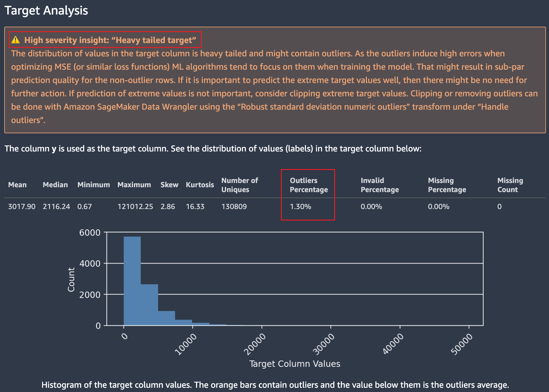
Task: Click the Outliers Percentage column header
Action: [308, 185]
